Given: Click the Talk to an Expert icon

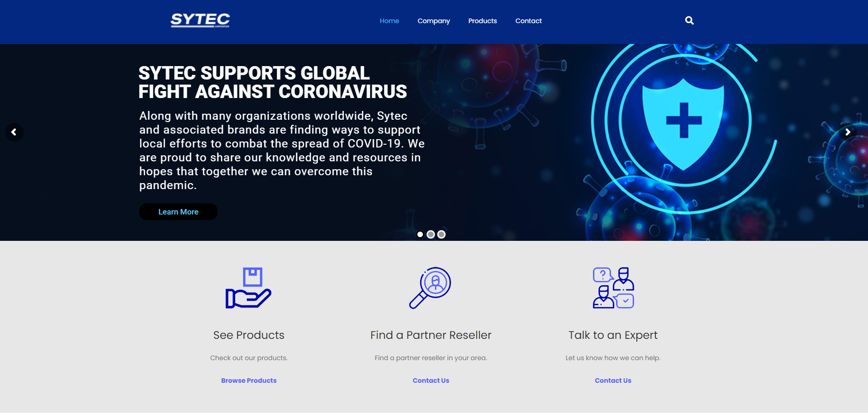Looking at the screenshot, I should coord(613,288).
